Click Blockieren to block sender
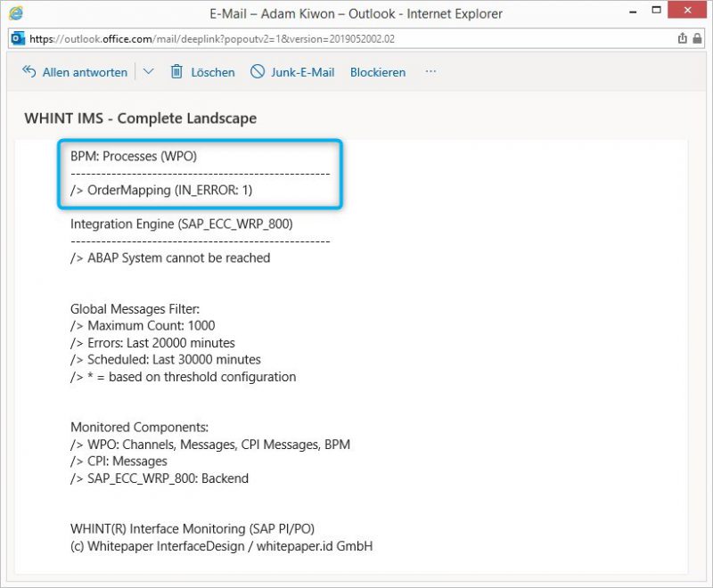 point(378,72)
